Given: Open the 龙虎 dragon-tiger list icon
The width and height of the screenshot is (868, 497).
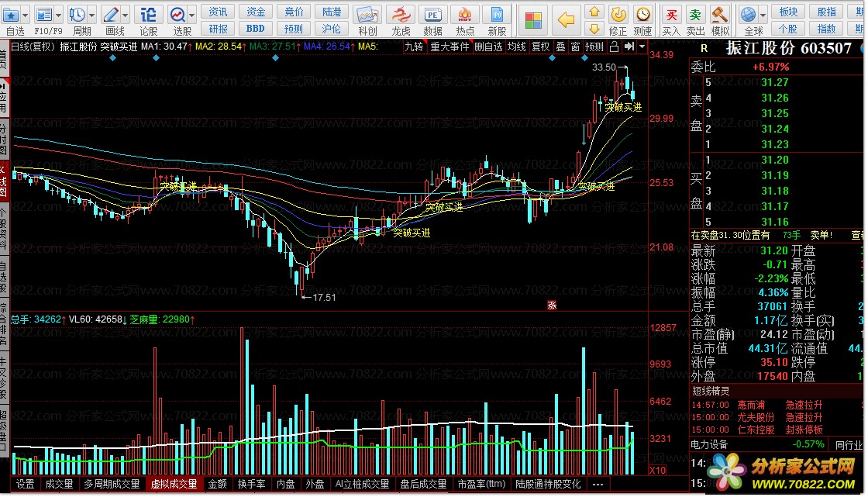Looking at the screenshot, I should coord(400,15).
